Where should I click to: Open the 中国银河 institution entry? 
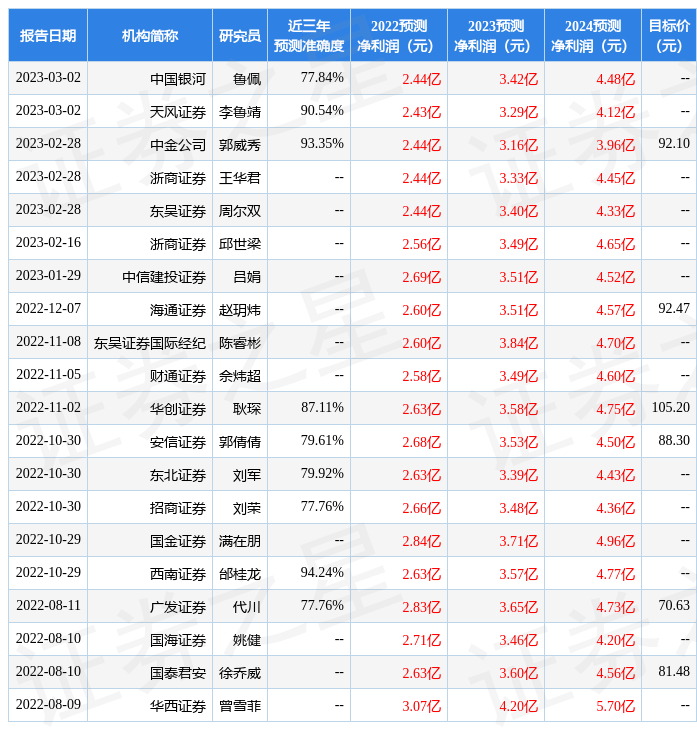(x=178, y=79)
